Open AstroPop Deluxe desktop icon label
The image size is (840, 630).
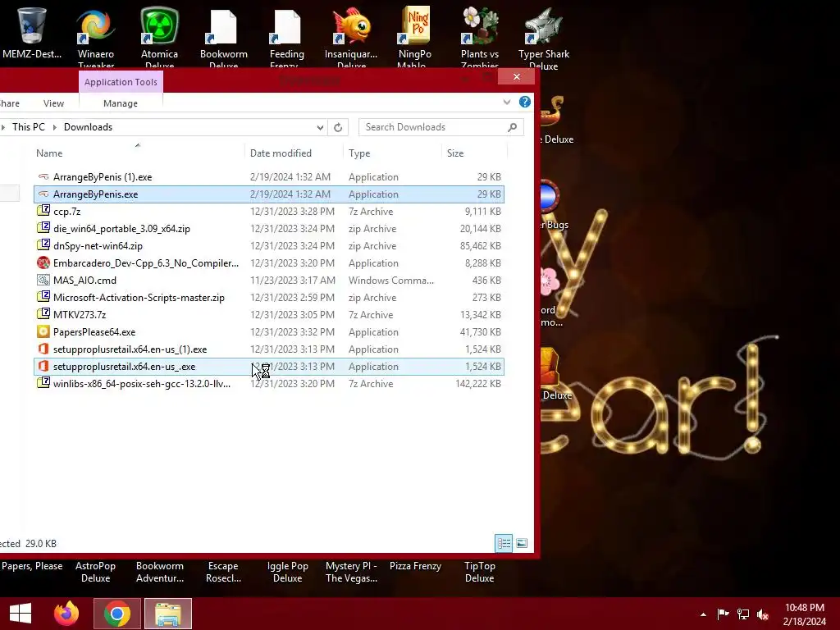tap(95, 572)
